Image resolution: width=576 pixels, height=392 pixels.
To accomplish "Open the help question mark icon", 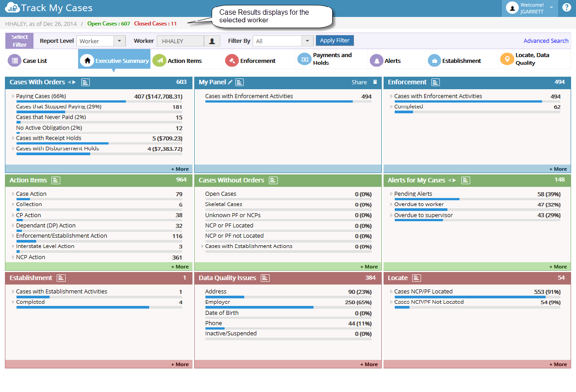I will click(567, 8).
